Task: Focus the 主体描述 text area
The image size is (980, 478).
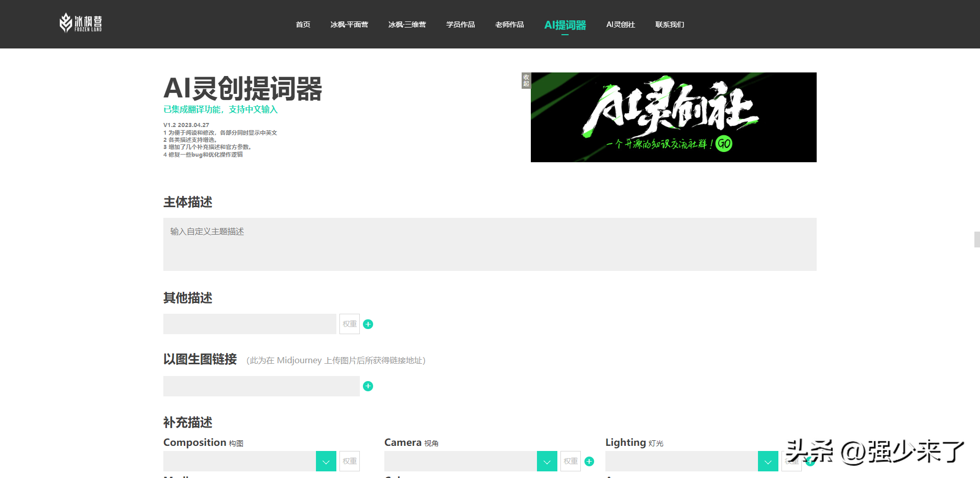Action: click(x=490, y=244)
